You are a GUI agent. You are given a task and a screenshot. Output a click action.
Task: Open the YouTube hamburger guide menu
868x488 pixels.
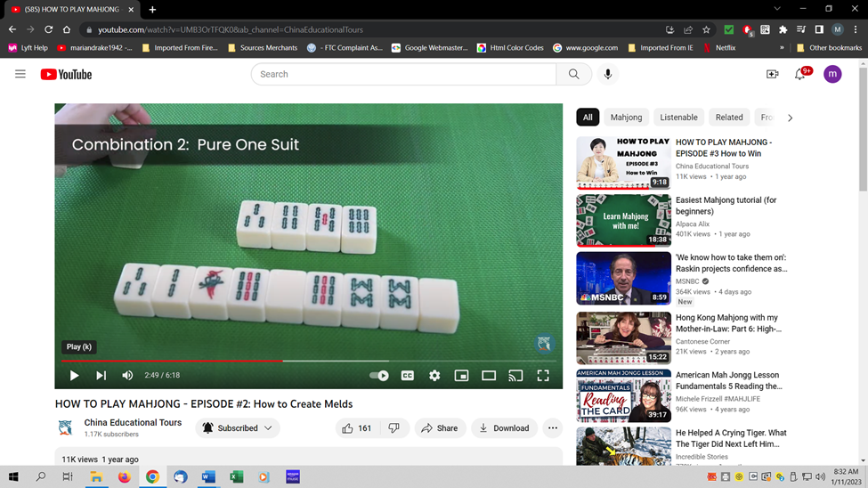[20, 74]
